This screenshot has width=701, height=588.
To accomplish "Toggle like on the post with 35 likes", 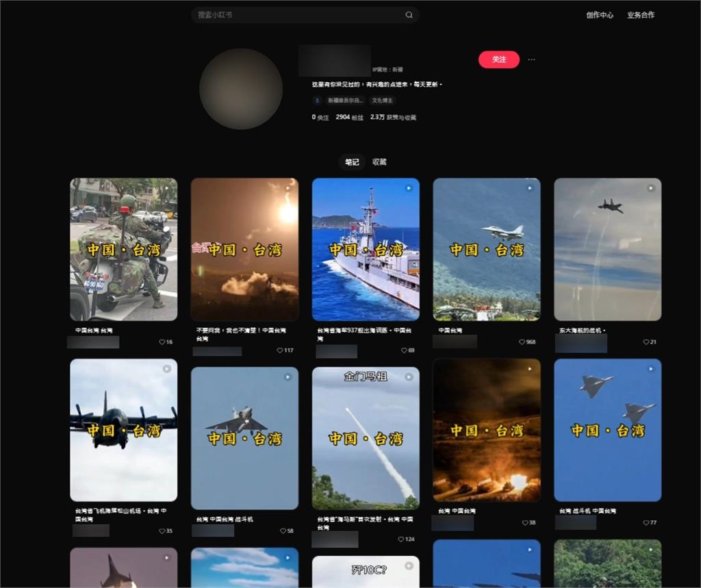I will (x=162, y=531).
